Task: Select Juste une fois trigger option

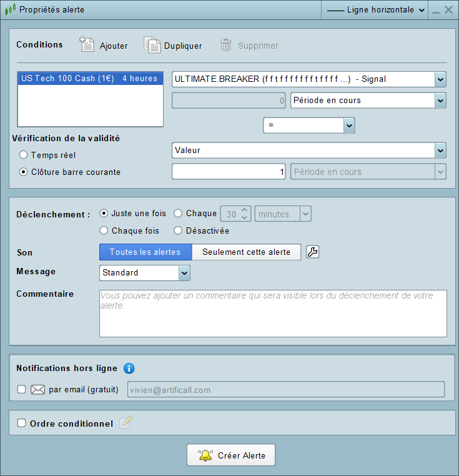Action: 104,214
